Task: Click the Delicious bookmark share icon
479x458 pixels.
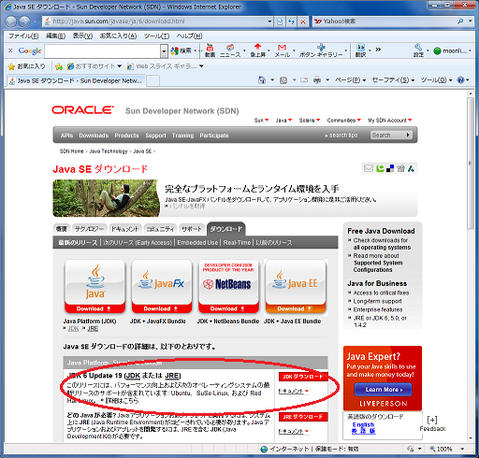Action: point(390,169)
